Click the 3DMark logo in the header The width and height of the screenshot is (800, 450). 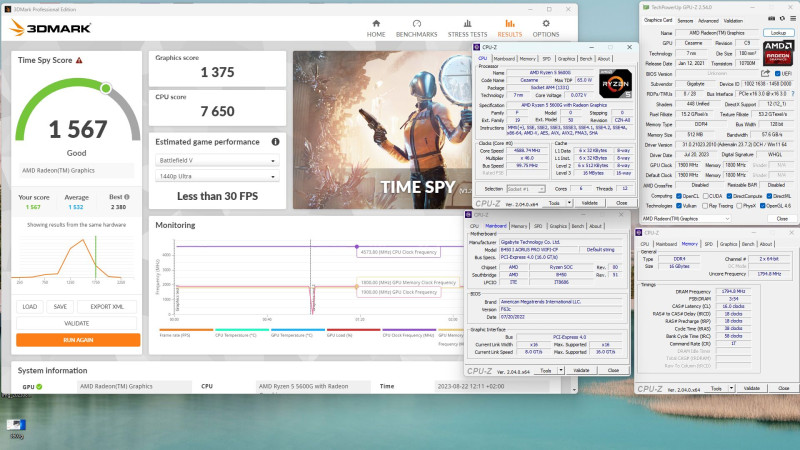tap(51, 28)
